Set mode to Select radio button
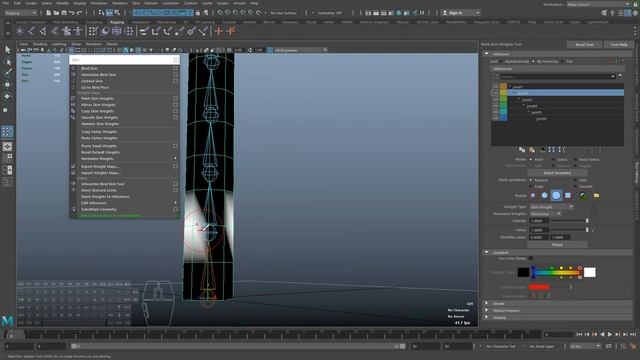This screenshot has width=640, height=360. coord(553,160)
